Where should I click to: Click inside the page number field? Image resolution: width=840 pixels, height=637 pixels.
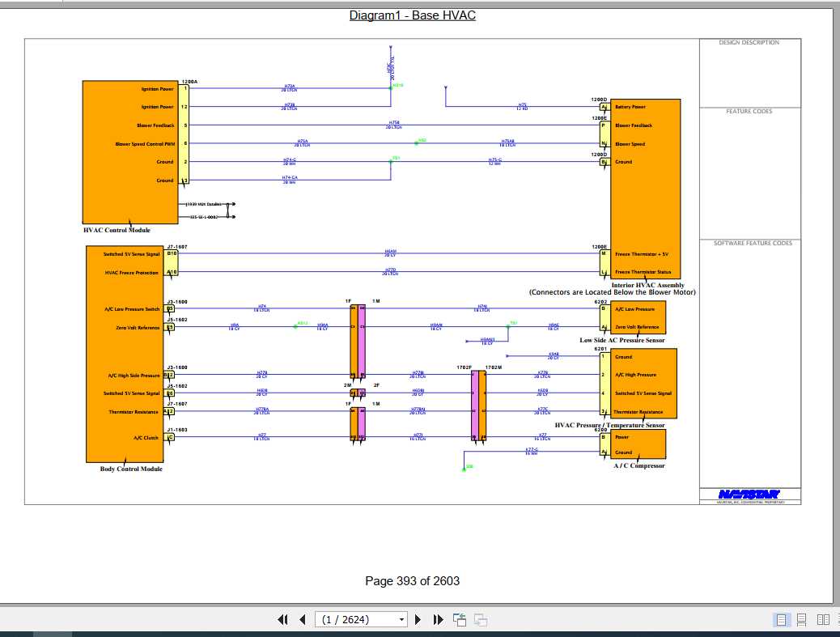pyautogui.click(x=356, y=619)
